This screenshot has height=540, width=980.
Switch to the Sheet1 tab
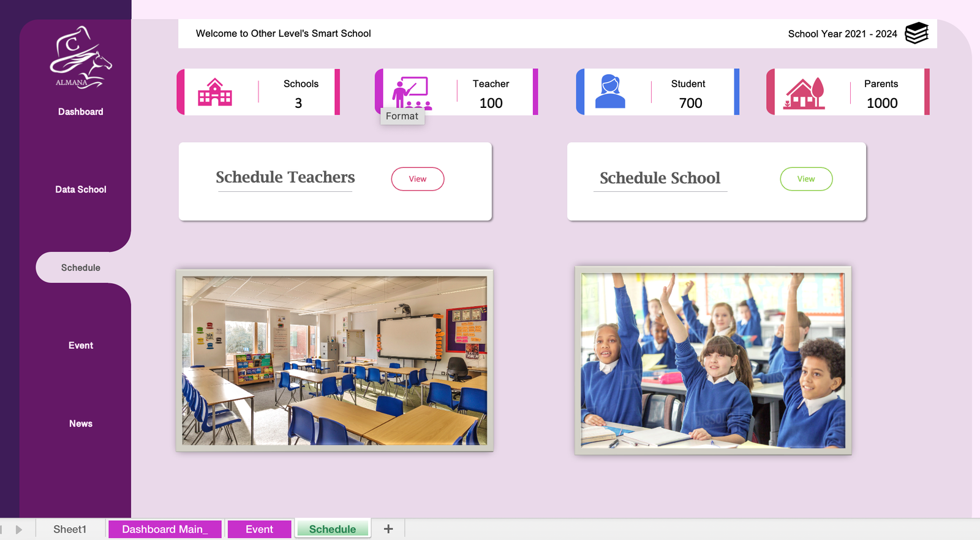point(70,529)
